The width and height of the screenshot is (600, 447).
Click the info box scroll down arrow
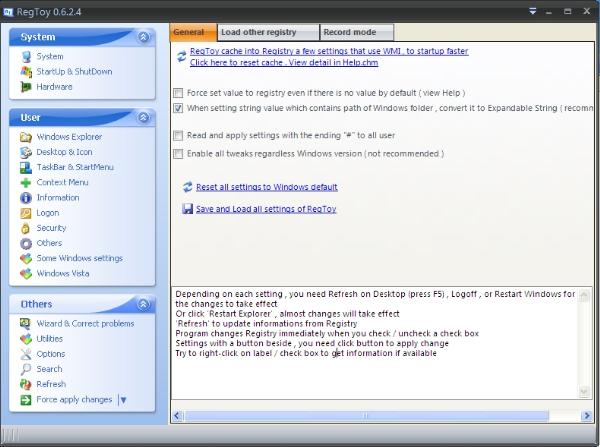[584, 392]
